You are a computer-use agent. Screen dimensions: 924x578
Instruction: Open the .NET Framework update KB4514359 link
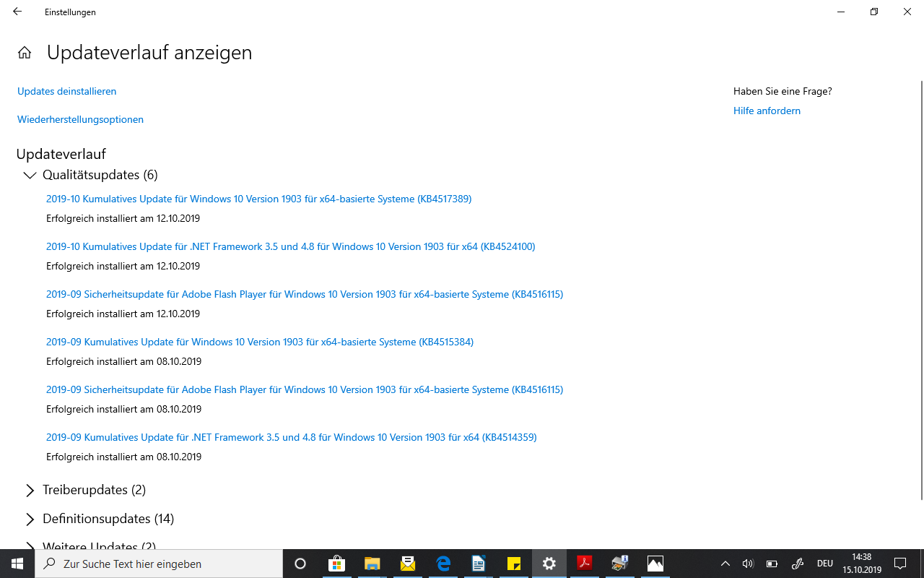[291, 437]
